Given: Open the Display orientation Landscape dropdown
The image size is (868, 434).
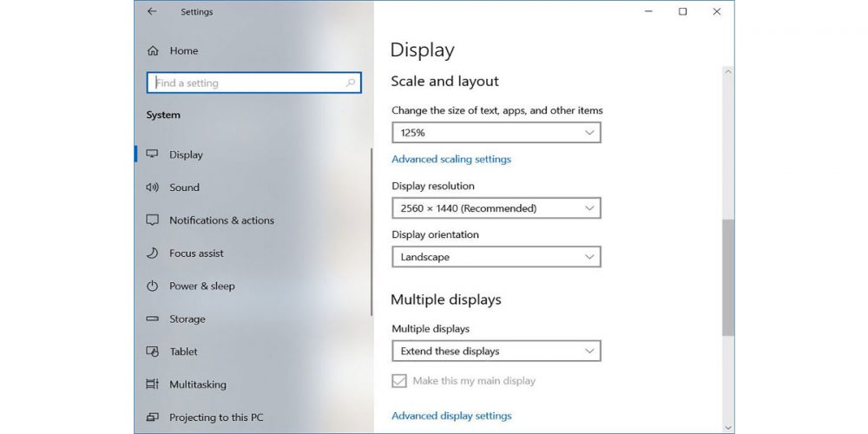Looking at the screenshot, I should click(496, 257).
